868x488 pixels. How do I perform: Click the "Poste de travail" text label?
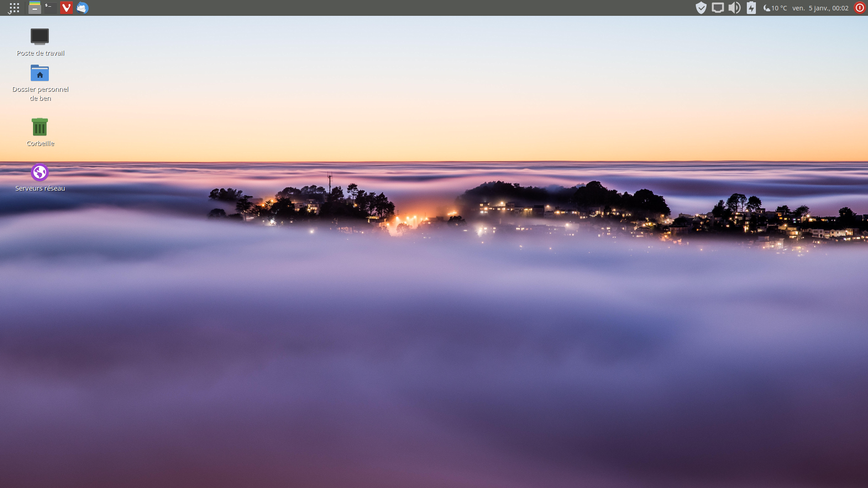pyautogui.click(x=40, y=53)
